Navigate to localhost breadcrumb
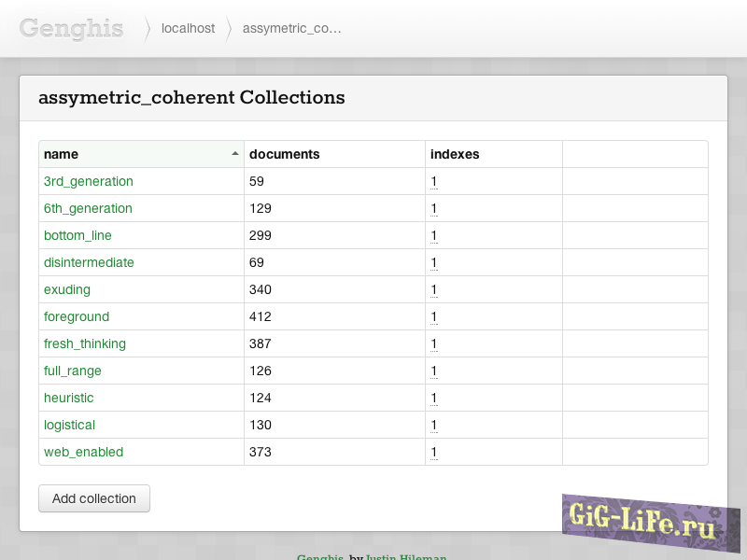 point(188,29)
